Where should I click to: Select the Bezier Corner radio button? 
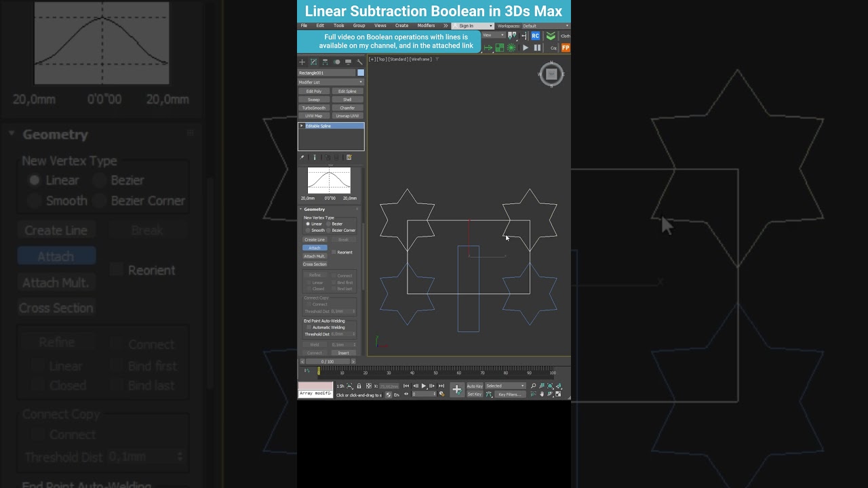point(328,230)
